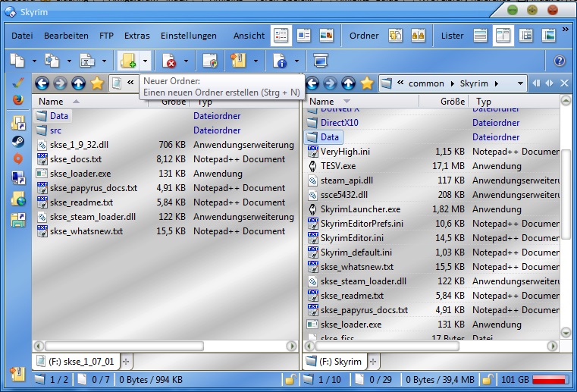Go up one folder in right pane
Image resolution: width=577 pixels, height=392 pixels.
coord(348,83)
